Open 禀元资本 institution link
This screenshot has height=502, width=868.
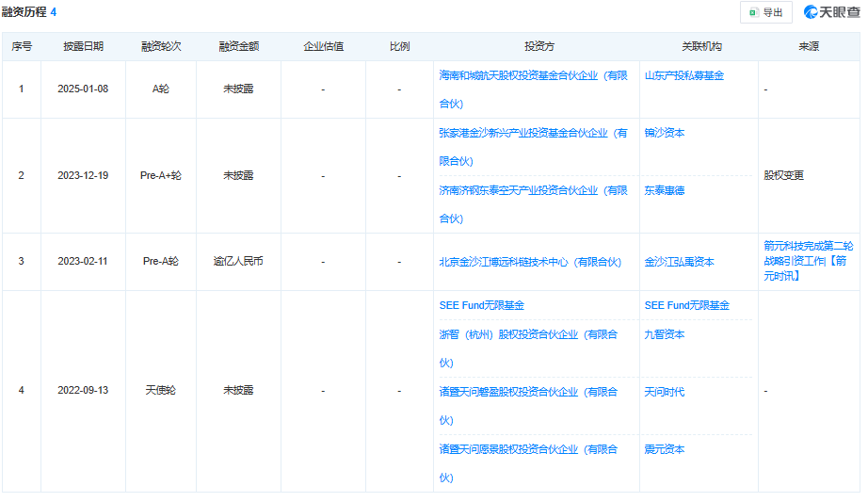point(664,449)
